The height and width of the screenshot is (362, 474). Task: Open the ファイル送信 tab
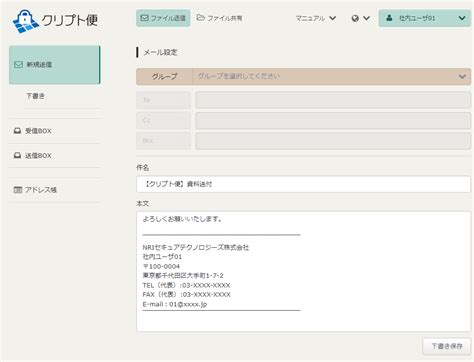(x=163, y=18)
